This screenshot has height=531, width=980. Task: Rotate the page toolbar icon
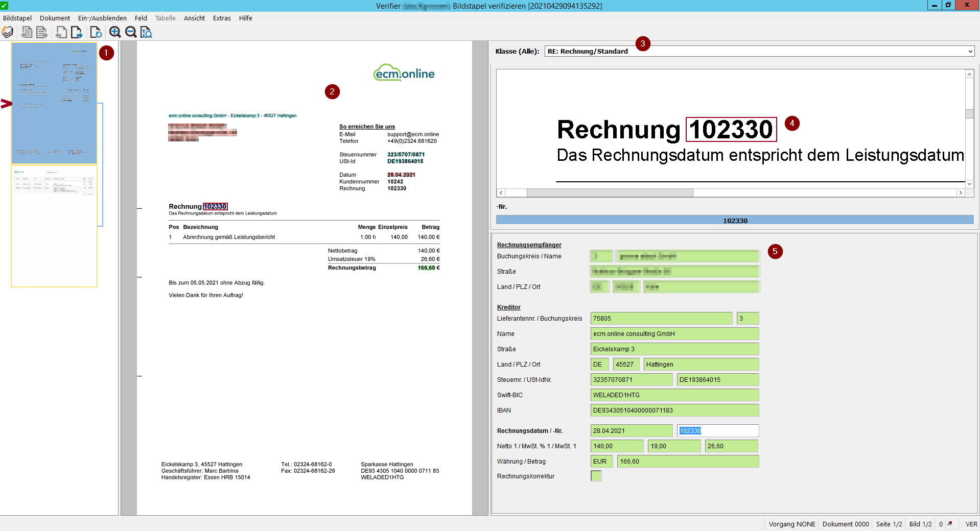click(x=96, y=32)
